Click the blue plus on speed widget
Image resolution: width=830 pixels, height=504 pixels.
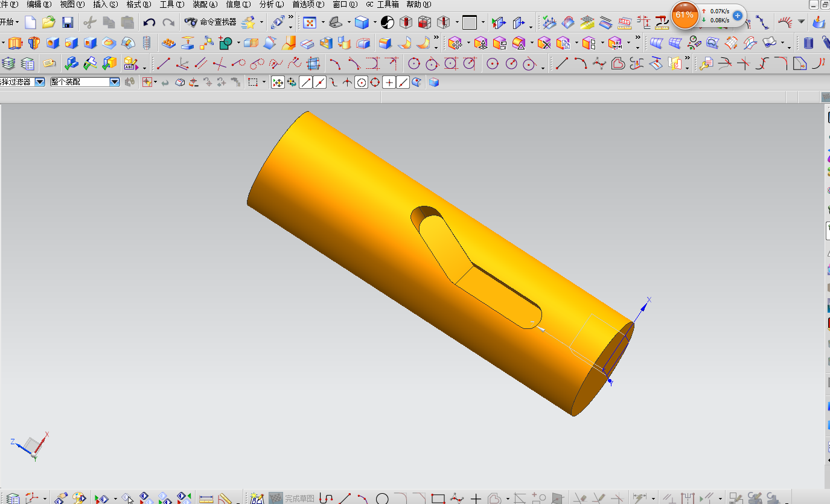(x=738, y=15)
